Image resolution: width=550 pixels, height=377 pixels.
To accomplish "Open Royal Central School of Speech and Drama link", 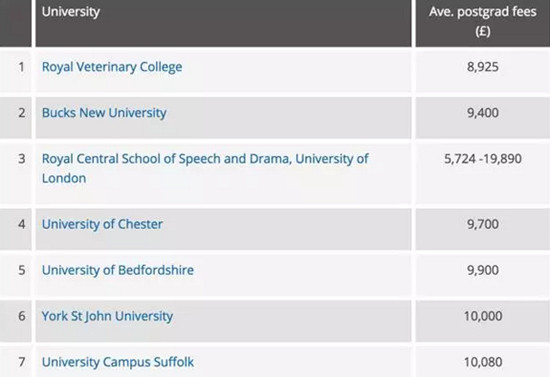I will coord(205,168).
